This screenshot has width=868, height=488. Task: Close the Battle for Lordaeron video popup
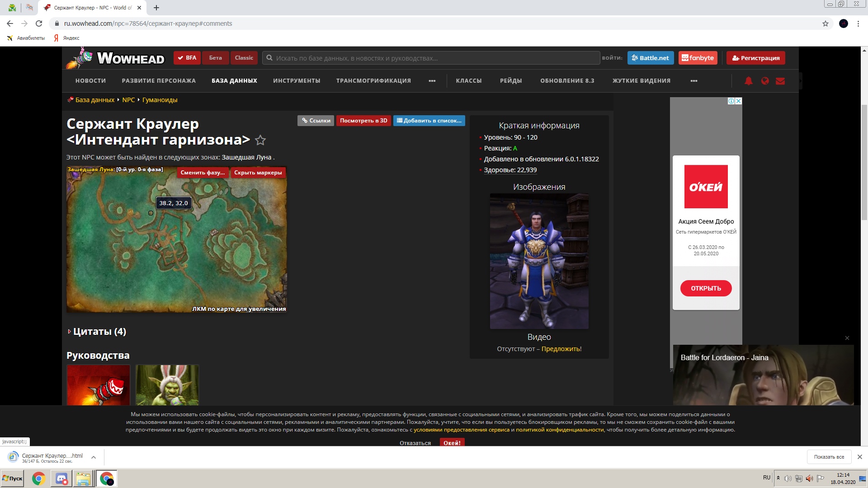click(847, 338)
